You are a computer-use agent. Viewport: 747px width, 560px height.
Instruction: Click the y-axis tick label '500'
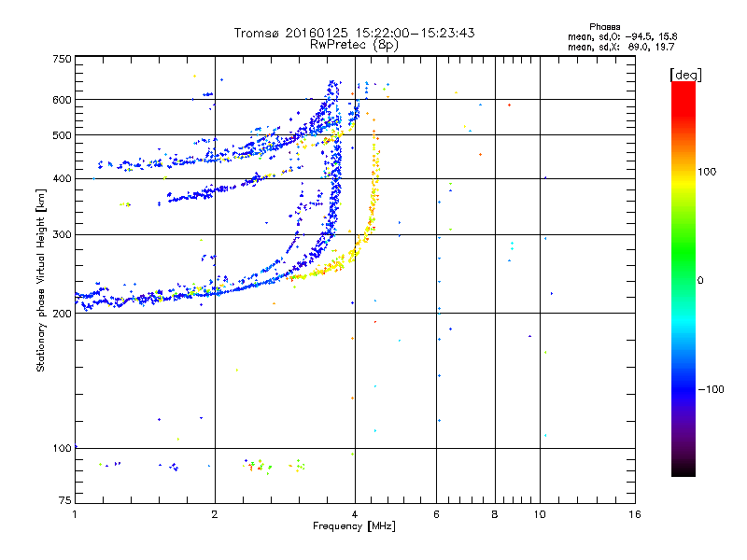tap(62, 135)
